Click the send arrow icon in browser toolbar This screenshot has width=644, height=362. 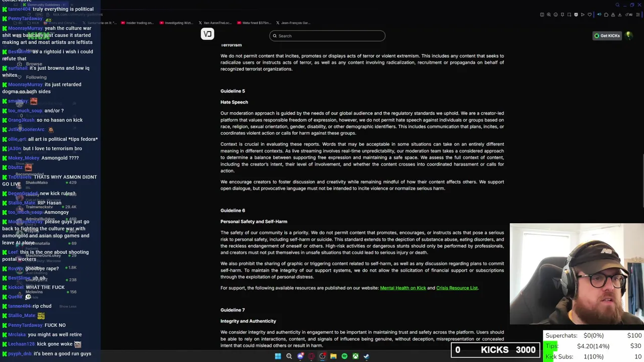pyautogui.click(x=583, y=15)
